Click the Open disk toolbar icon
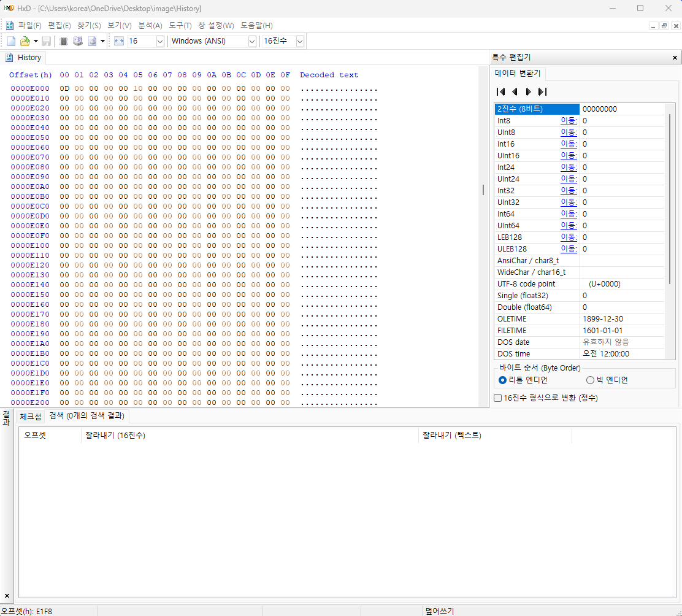Viewport: 682px width, 616px height. (78, 41)
